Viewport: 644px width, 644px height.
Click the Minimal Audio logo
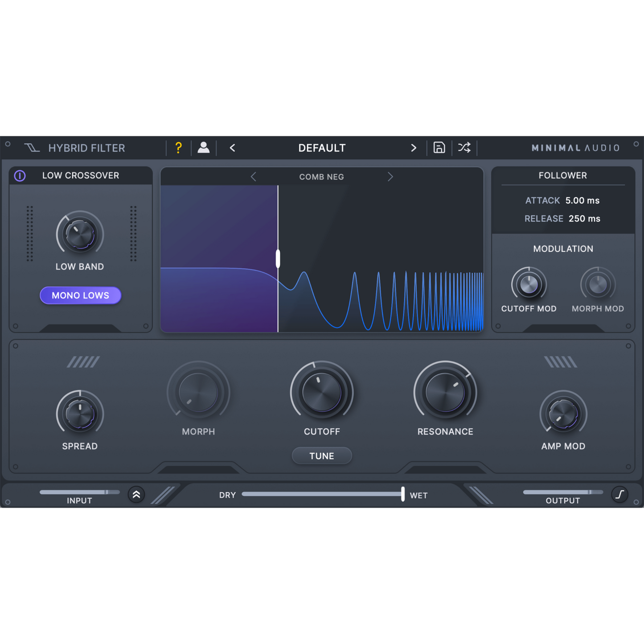[x=575, y=148]
